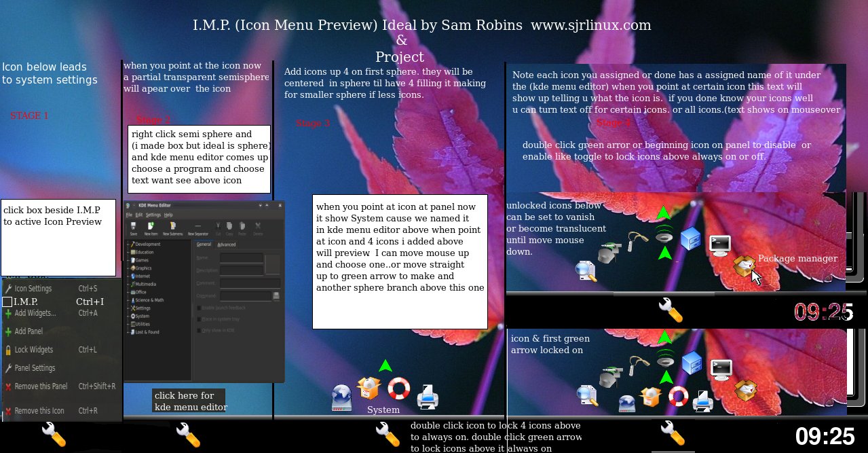Open the Edit menu in KDE Menu Editor
This screenshot has width=868, height=453.
click(139, 215)
